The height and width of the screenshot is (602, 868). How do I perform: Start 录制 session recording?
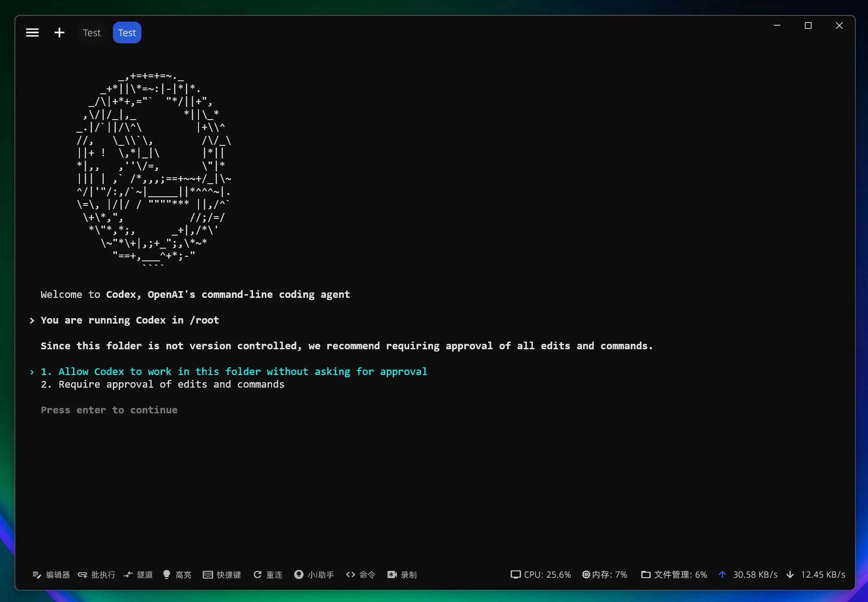pyautogui.click(x=402, y=574)
